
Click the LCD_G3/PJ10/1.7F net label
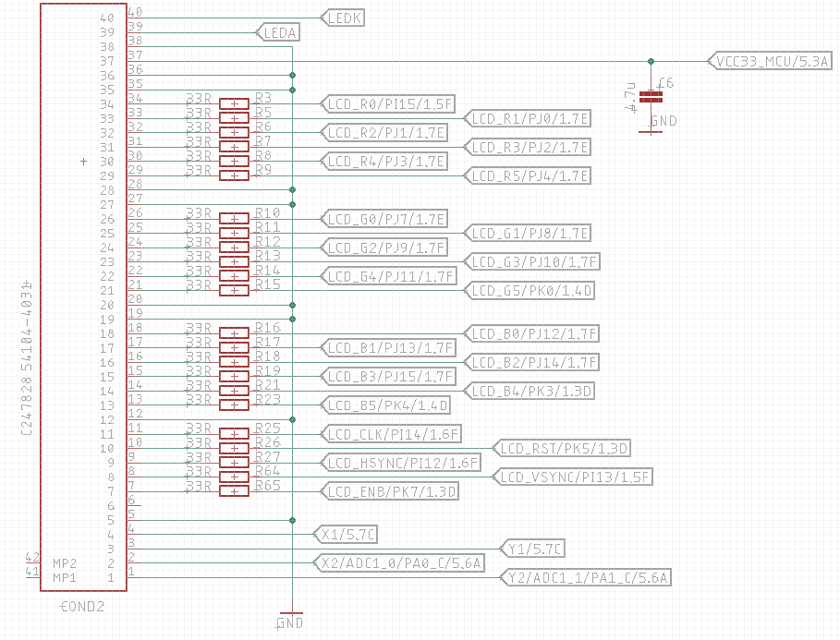coord(531,262)
